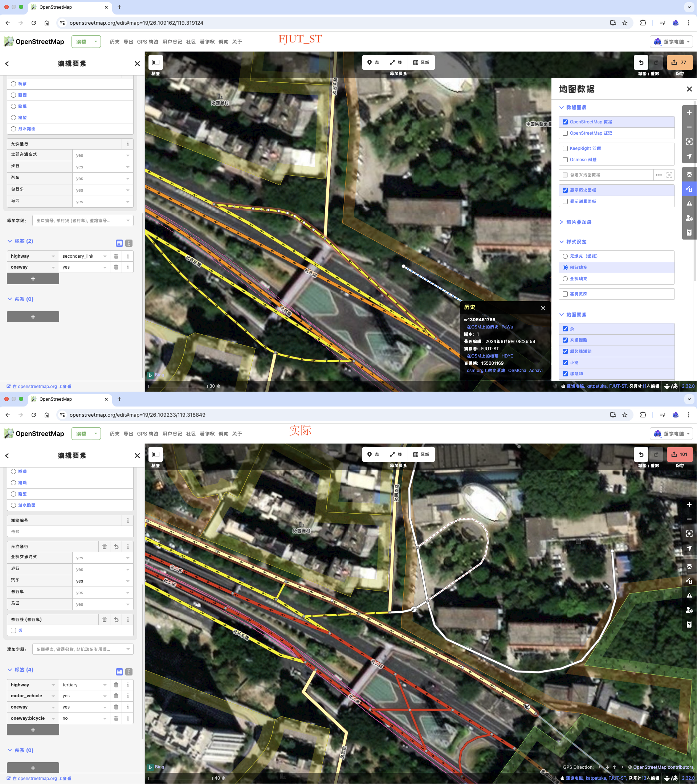The height and width of the screenshot is (784, 697).
Task: Click revert arrow icon of 允许通行 field in lower window
Action: 116,547
